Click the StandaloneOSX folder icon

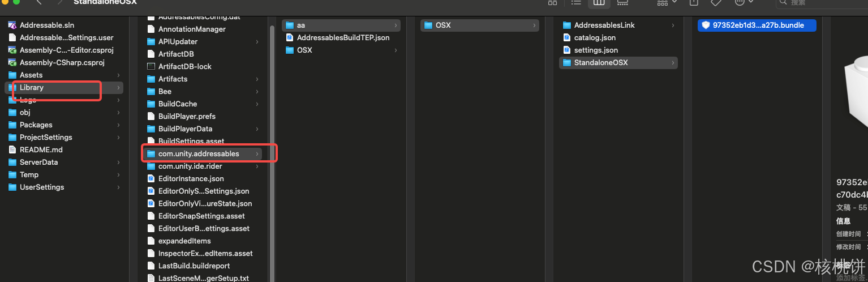click(x=567, y=62)
